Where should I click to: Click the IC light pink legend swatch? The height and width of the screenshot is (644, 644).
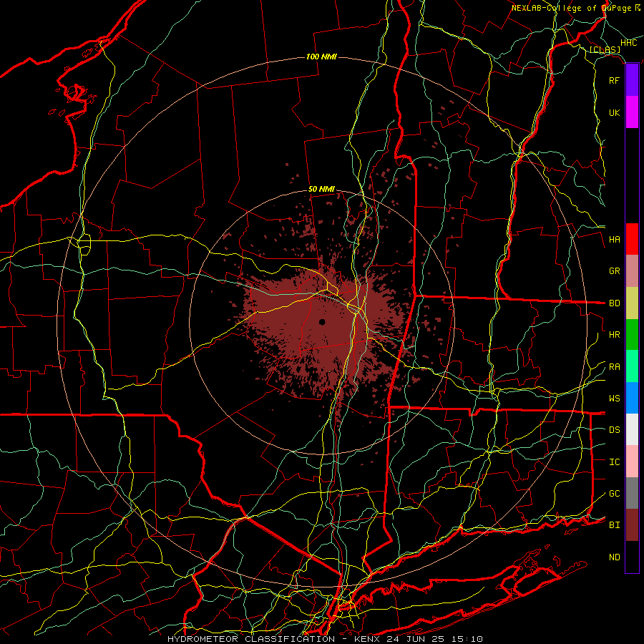(x=632, y=462)
